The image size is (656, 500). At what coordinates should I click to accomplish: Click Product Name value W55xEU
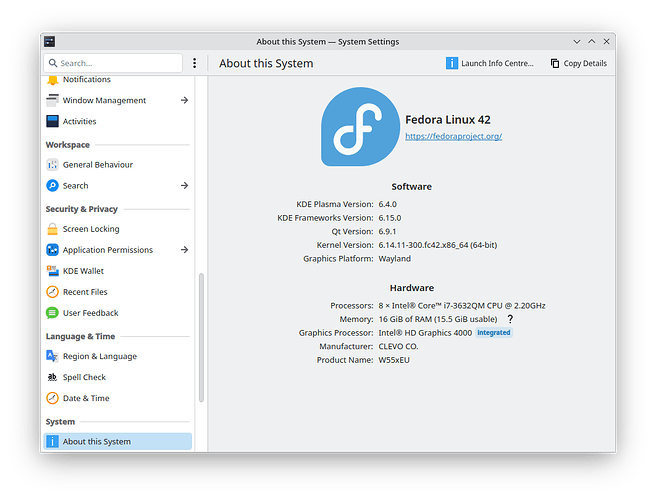click(394, 360)
